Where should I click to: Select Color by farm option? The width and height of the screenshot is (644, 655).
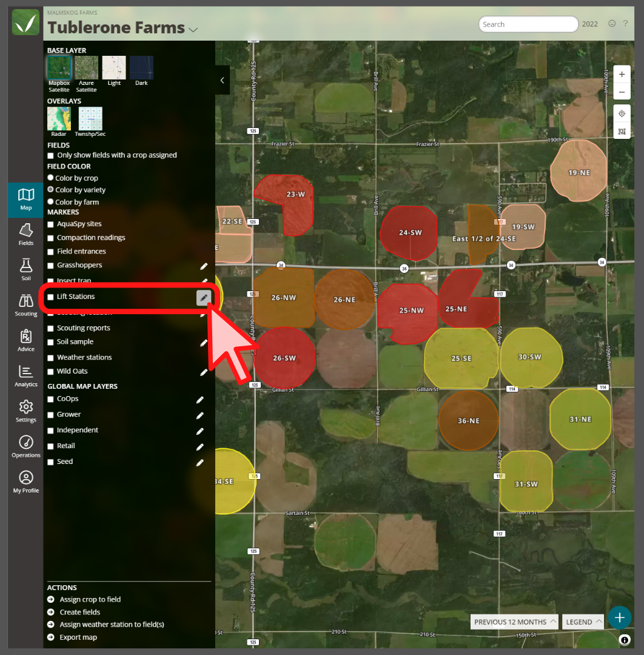pos(50,201)
